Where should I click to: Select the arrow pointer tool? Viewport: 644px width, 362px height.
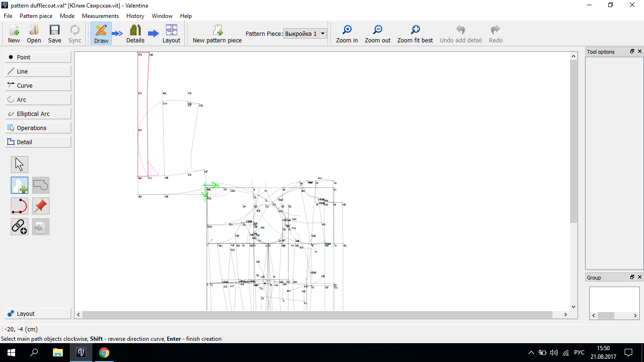pyautogui.click(x=19, y=165)
